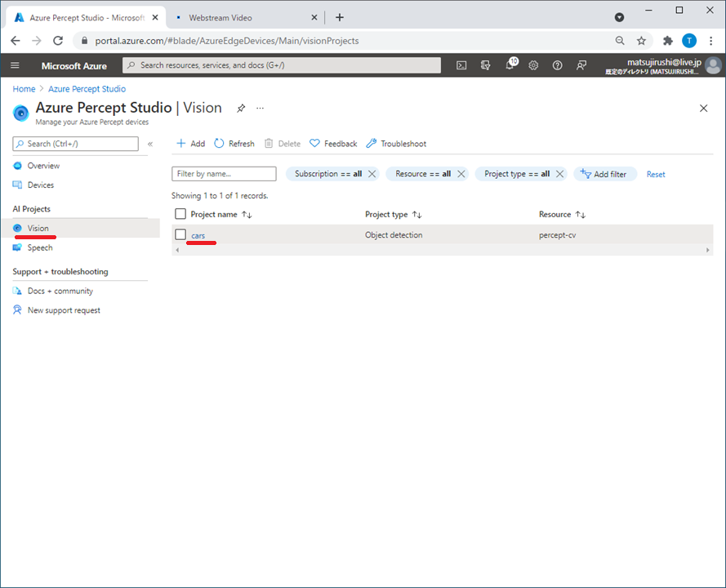Screen dimensions: 726x588
Task: Reload the page in Chrome
Action: (x=58, y=41)
